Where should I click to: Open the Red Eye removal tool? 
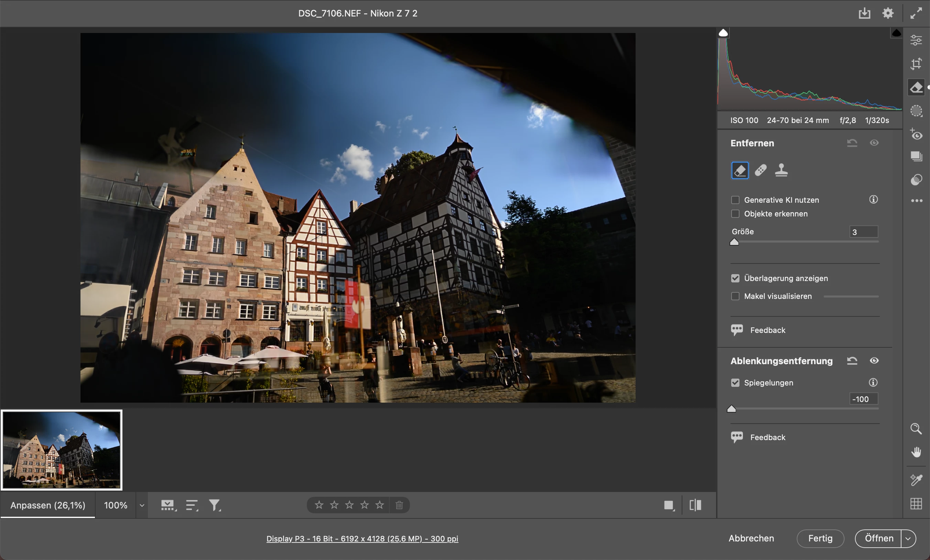916,134
